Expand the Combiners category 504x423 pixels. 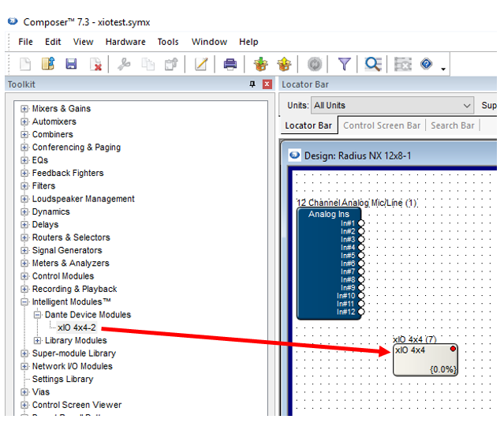coord(24,134)
